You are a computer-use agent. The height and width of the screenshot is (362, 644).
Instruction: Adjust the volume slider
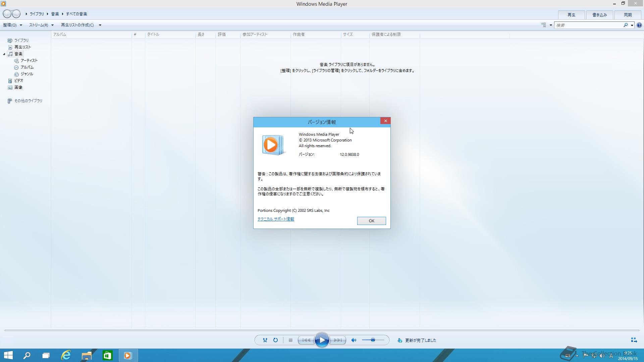[x=373, y=340]
